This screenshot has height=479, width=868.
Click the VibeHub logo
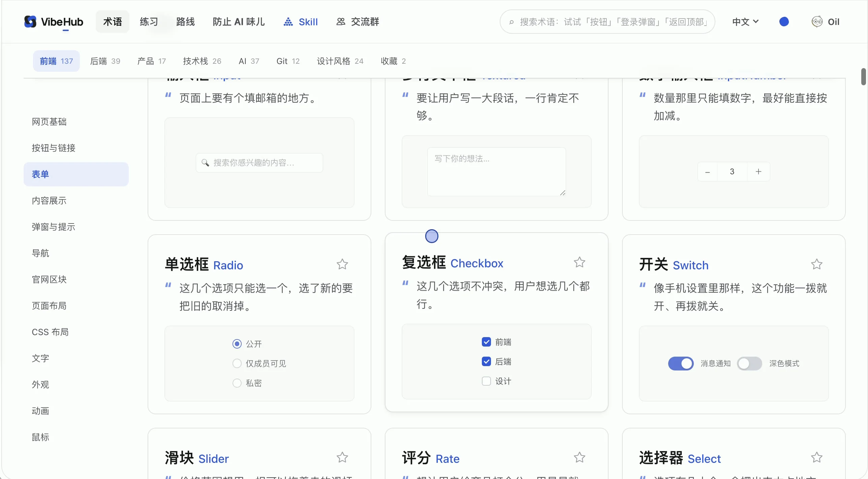54,22
